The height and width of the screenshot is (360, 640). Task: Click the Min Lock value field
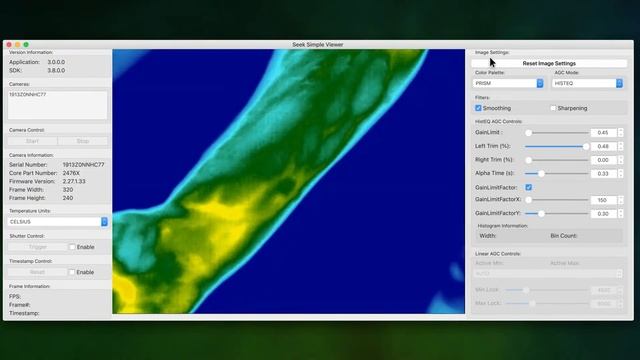pyautogui.click(x=604, y=290)
